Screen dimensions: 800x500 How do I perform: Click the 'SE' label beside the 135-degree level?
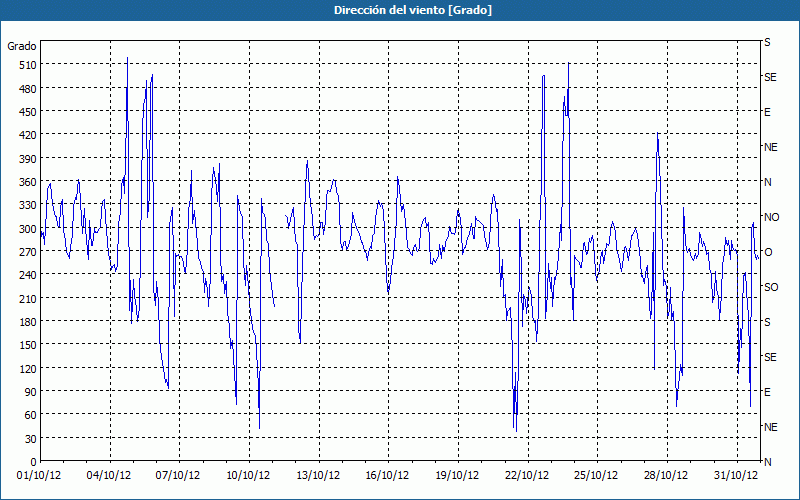770,358
